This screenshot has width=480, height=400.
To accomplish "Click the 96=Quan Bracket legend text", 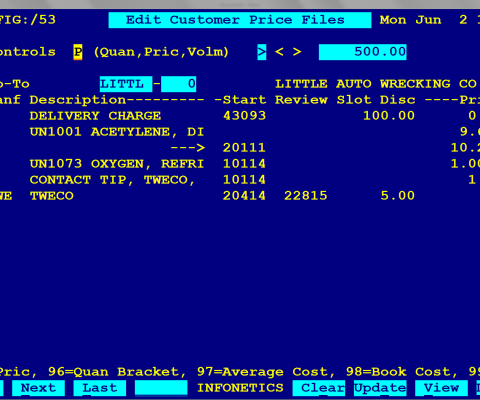I will [117, 372].
